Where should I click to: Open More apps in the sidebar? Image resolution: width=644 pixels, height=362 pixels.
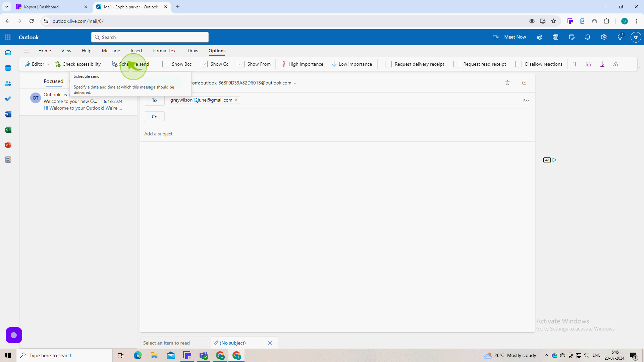coord(8,160)
